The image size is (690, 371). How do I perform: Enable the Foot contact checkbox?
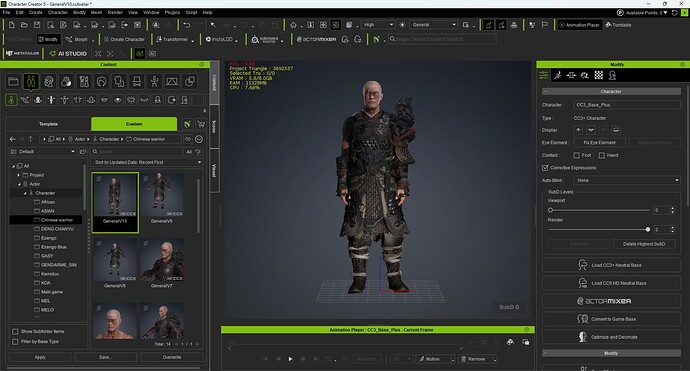(x=576, y=155)
